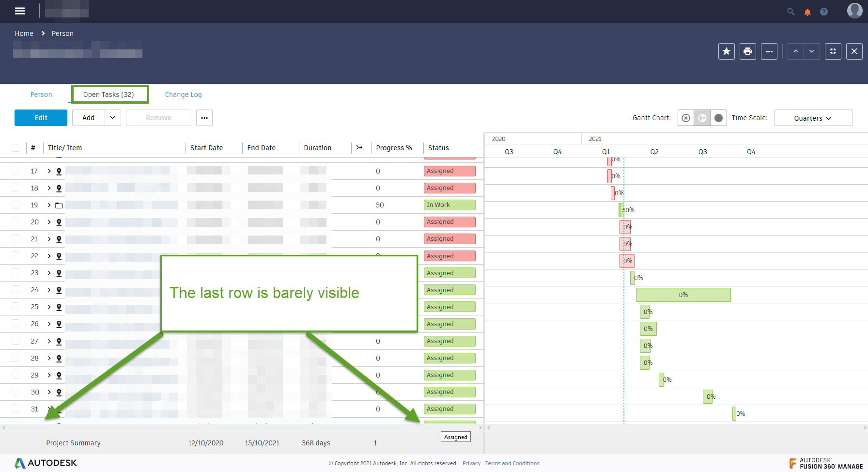868x472 pixels.
Task: Print the record using printer icon
Action: point(748,51)
